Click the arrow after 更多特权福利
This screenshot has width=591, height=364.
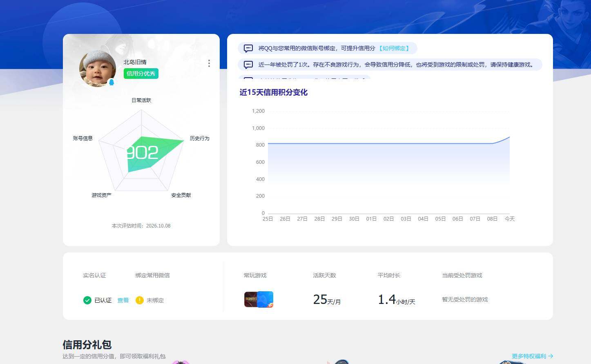point(551,356)
